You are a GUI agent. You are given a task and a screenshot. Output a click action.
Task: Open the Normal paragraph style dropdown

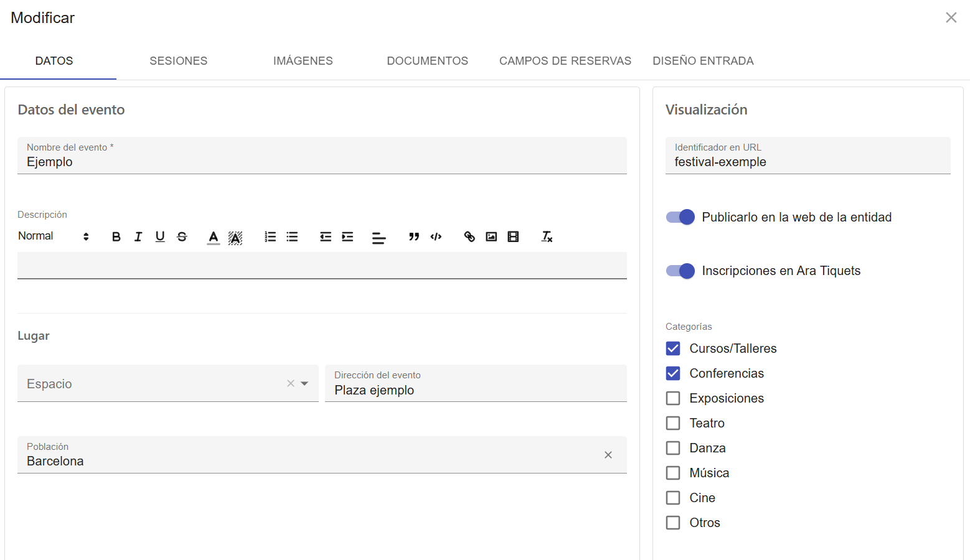(54, 236)
